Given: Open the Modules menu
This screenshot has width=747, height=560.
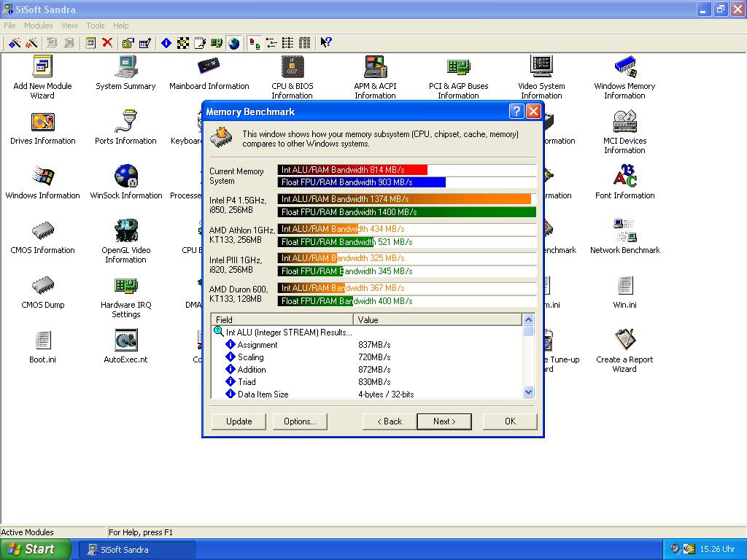Looking at the screenshot, I should pyautogui.click(x=38, y=26).
